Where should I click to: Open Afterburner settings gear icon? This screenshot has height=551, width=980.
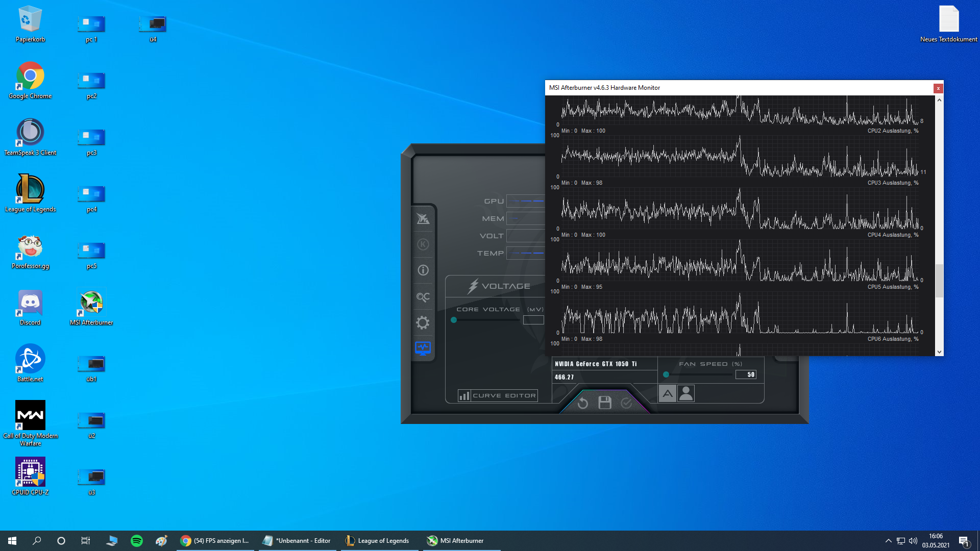(423, 323)
